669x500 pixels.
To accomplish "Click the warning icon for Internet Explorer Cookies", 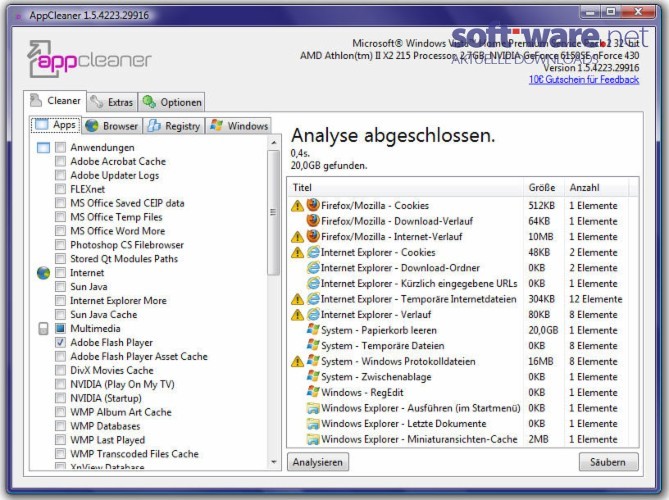I will (297, 253).
